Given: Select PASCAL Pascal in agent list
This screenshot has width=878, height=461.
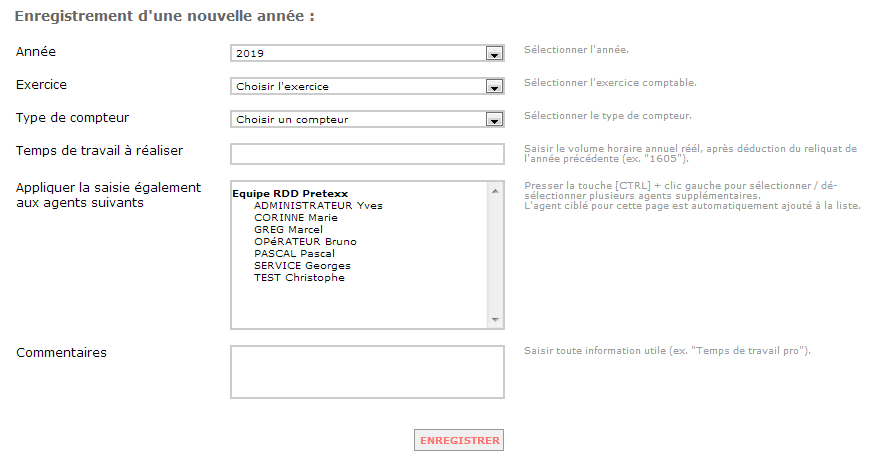Looking at the screenshot, I should 294,254.
